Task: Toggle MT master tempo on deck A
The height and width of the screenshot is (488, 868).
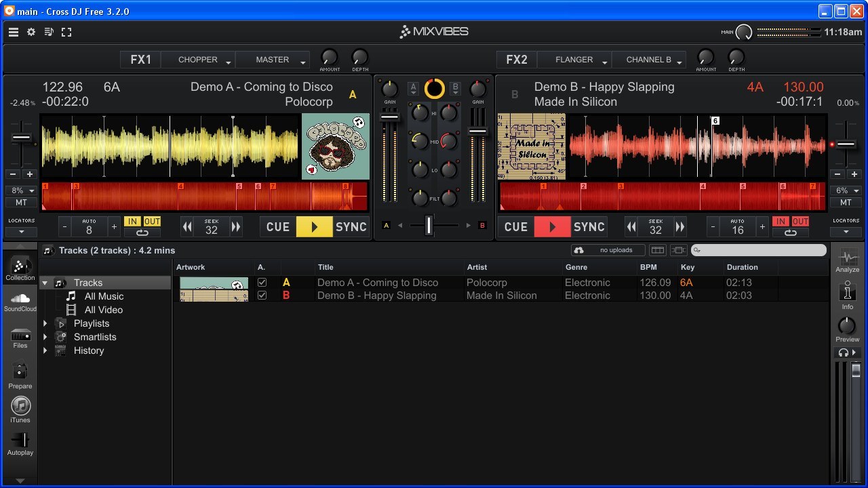Action: [x=21, y=203]
